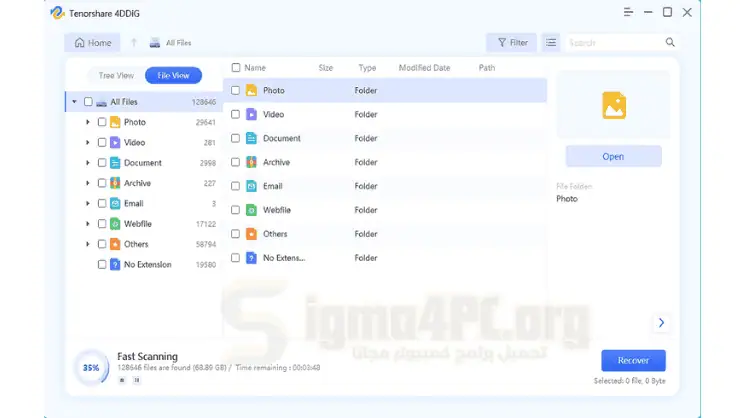Click Document folder icon in file list
The height and width of the screenshot is (418, 743).
[252, 138]
